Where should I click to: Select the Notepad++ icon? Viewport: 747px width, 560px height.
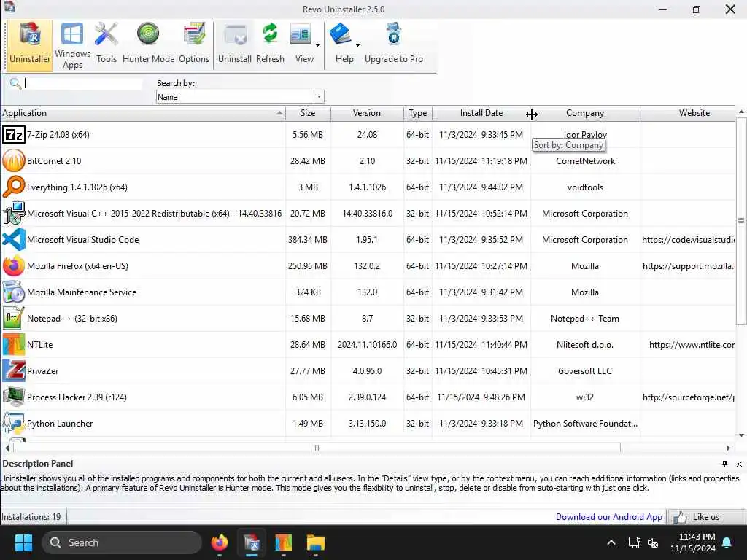13,318
